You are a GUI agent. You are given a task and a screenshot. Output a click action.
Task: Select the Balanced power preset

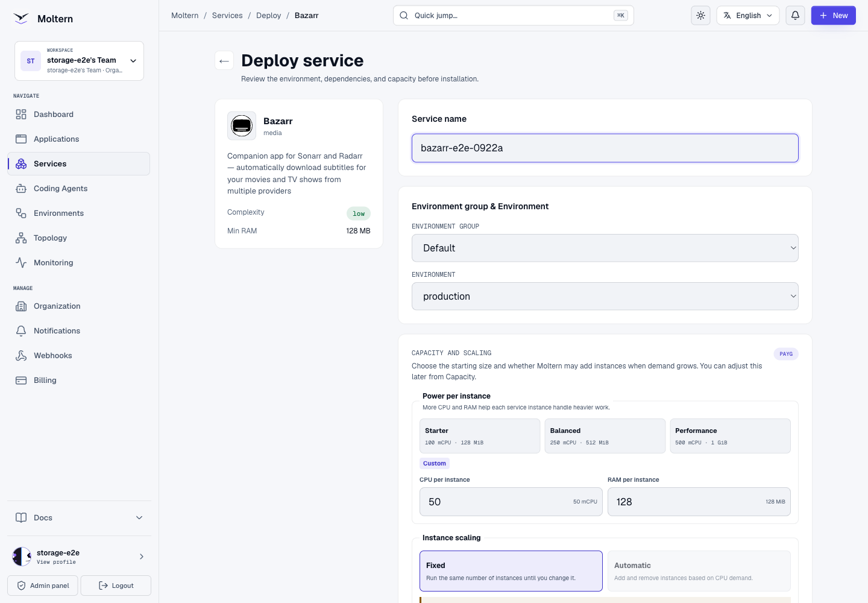pos(605,436)
